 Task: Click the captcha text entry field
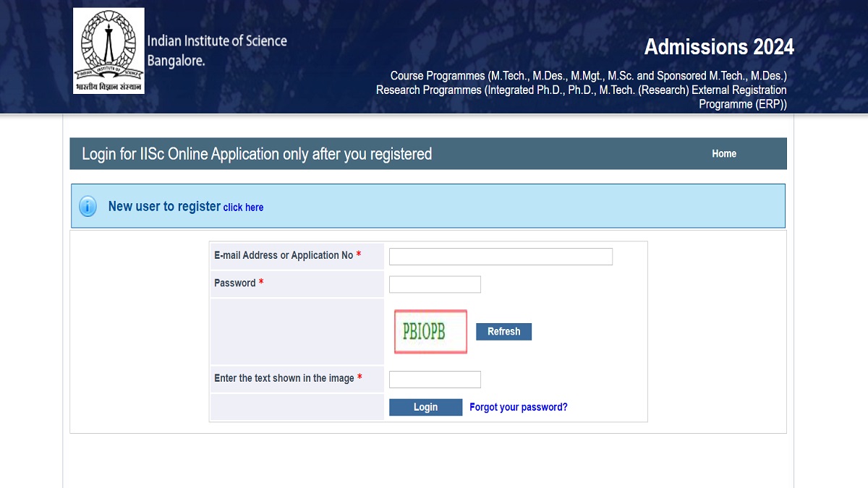pyautogui.click(x=435, y=379)
